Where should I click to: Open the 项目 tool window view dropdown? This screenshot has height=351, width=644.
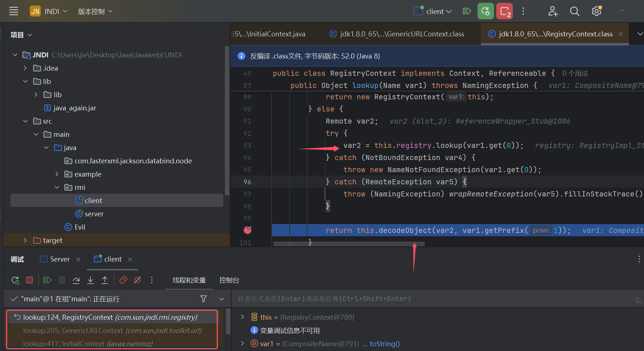[x=21, y=35]
